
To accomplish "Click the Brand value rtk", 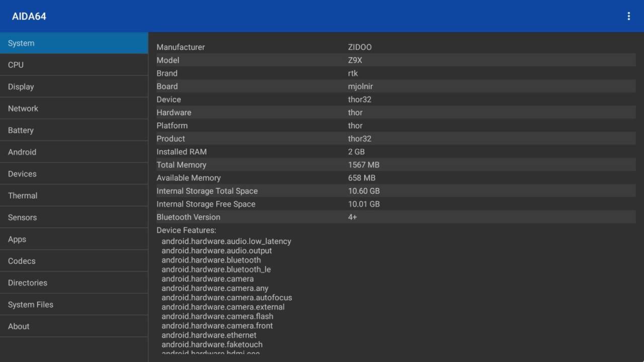I will point(353,73).
